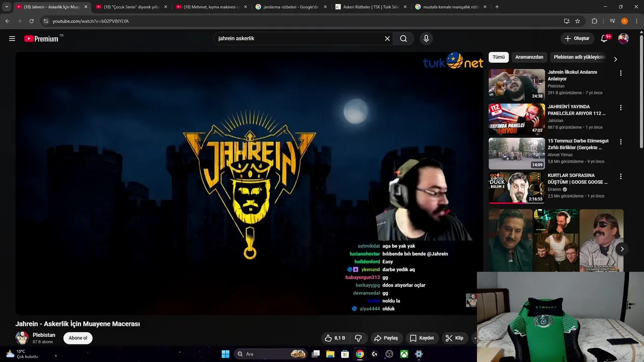Screen dimensions: 644x362
Task: Open File Explorer from the taskbar
Action: coord(330,354)
